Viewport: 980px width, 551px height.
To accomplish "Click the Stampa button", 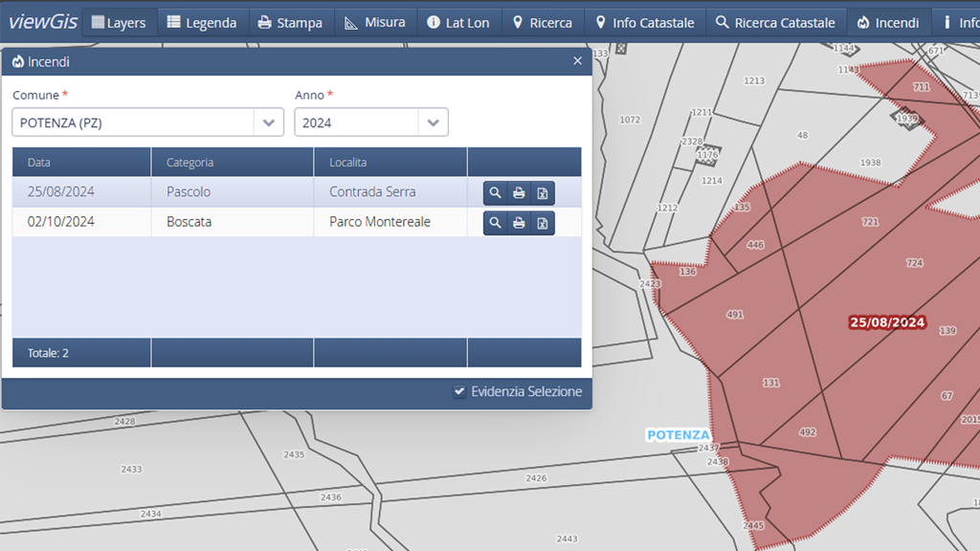I will 289,22.
